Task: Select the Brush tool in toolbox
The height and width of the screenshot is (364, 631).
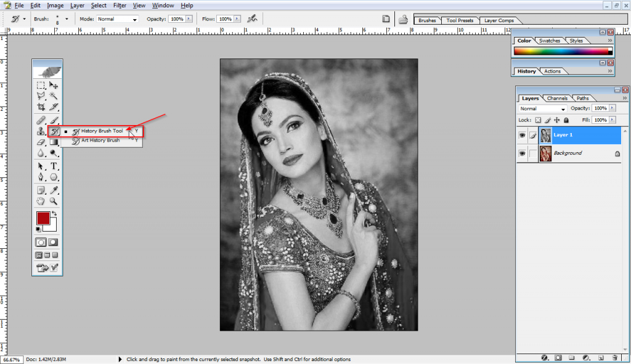Action: pyautogui.click(x=54, y=120)
